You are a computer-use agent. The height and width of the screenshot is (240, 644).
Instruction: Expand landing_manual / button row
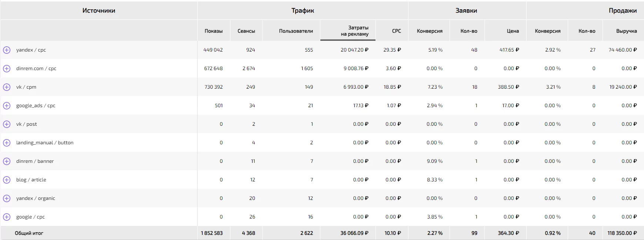[7, 142]
